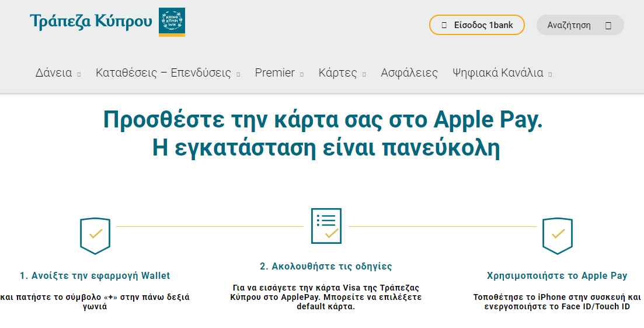
Task: Open the Είσοδος 1bank login
Action: [x=477, y=25]
